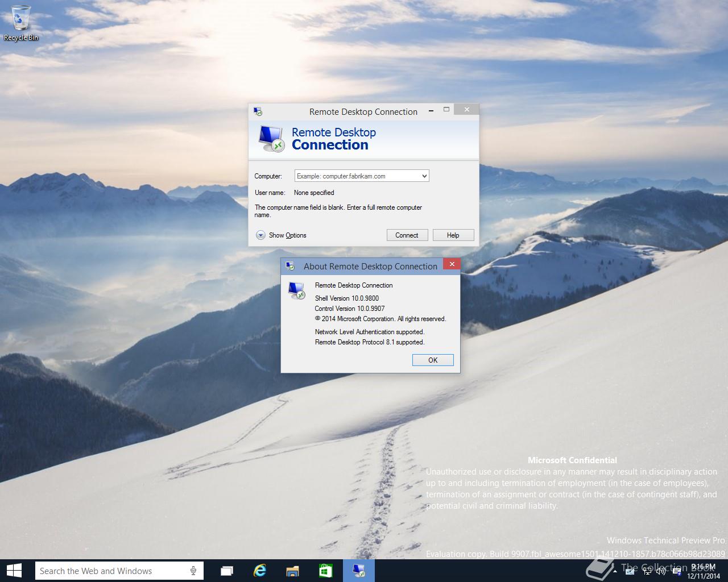Close the About Remote Desktop Connection dialog

tap(452, 264)
